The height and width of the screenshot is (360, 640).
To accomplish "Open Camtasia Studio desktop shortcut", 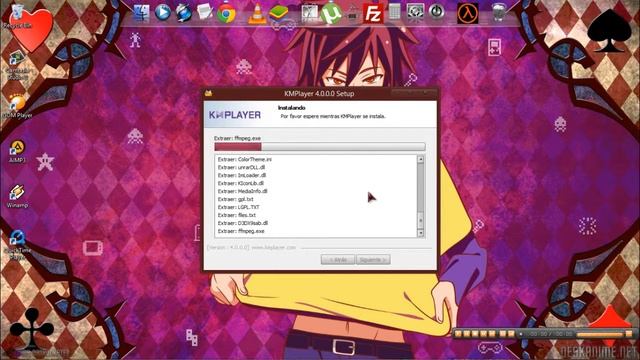I will (x=17, y=64).
